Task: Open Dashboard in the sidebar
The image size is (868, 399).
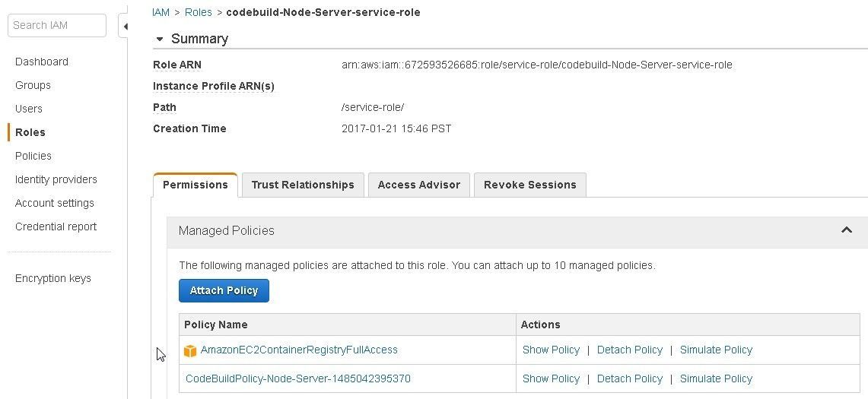Action: (x=42, y=62)
